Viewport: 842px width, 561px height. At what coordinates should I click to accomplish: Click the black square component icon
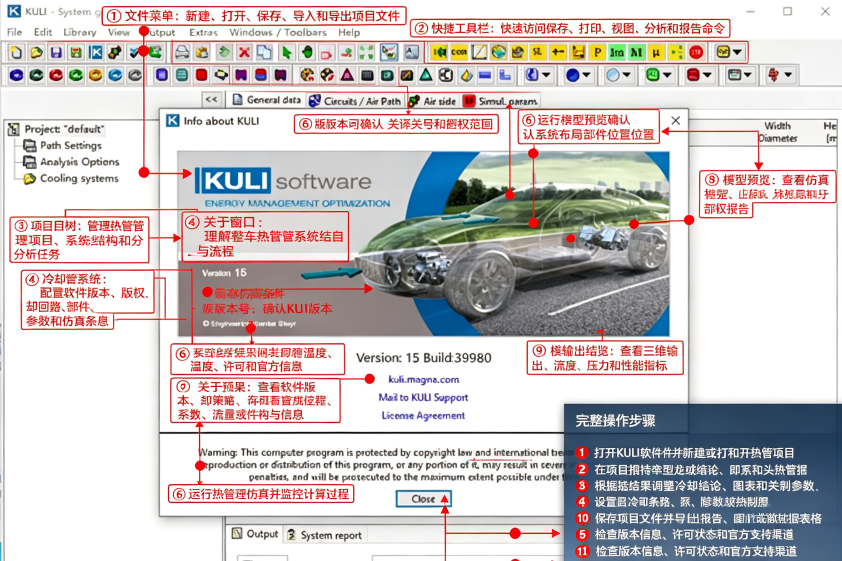pos(367,75)
